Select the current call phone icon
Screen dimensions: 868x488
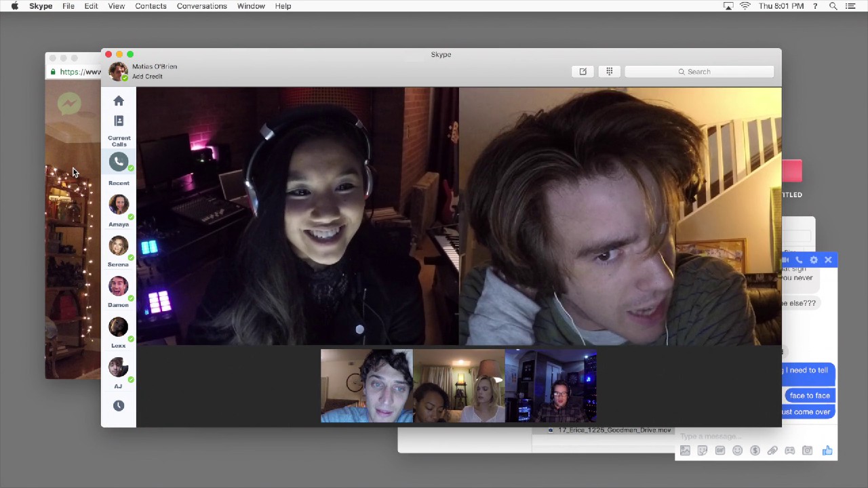coord(119,161)
